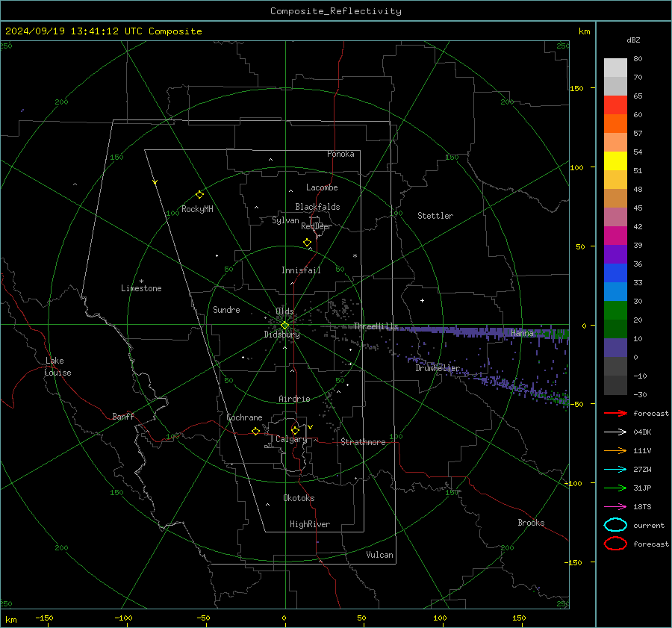
Task: Select the Sylvan label
Action: click(285, 220)
